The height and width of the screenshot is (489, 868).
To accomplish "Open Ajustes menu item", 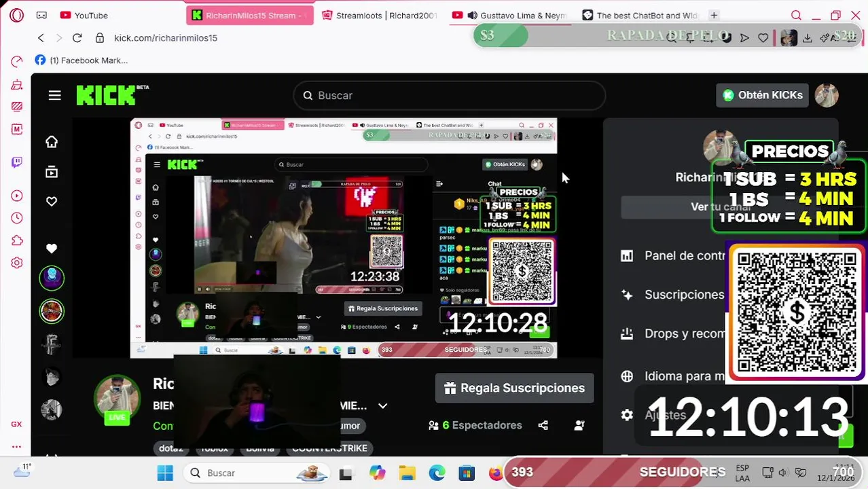I will point(653,415).
